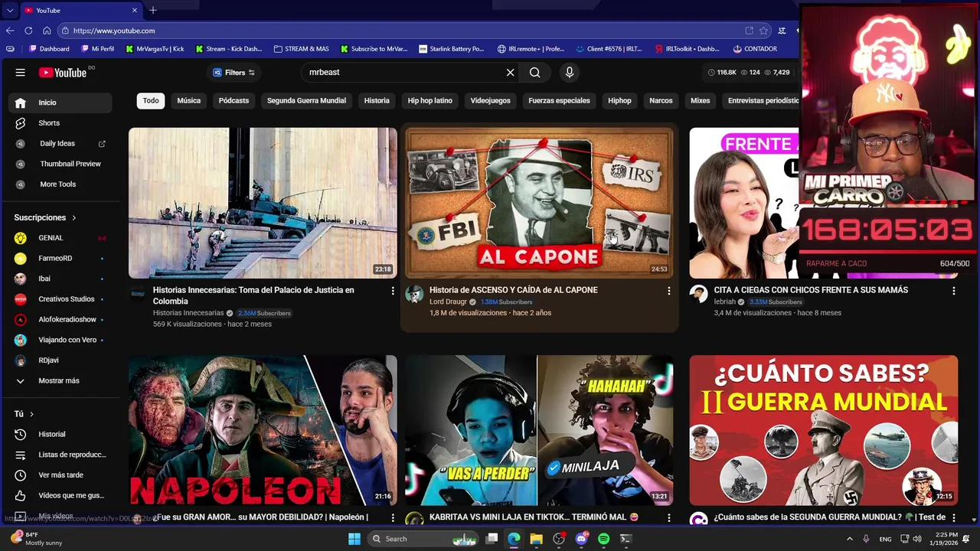This screenshot has height=551, width=980.
Task: Open the Ibai channel subscription
Action: tap(60, 279)
